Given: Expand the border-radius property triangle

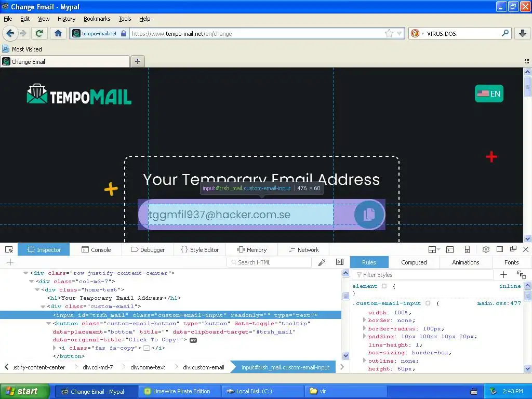Looking at the screenshot, I should coord(364,328).
